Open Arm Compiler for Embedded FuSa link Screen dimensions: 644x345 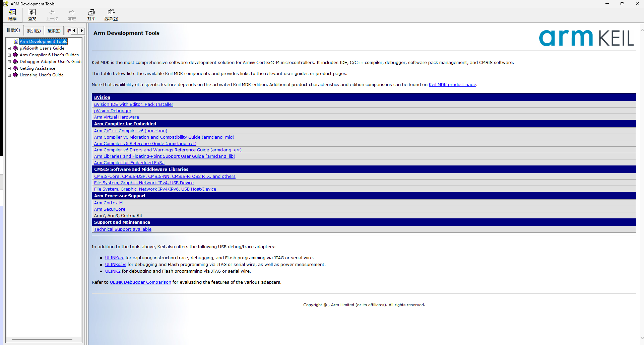pos(129,163)
